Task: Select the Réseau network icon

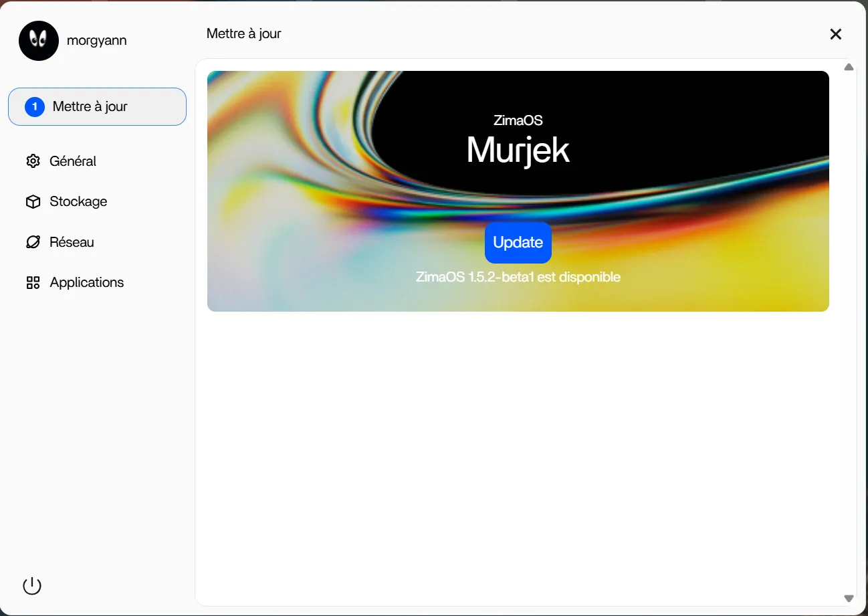Action: (x=33, y=242)
